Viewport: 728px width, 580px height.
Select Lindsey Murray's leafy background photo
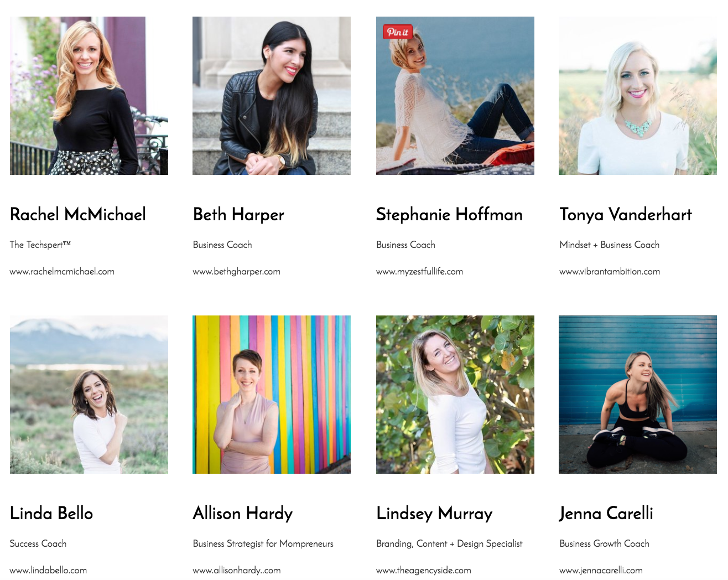click(x=455, y=395)
